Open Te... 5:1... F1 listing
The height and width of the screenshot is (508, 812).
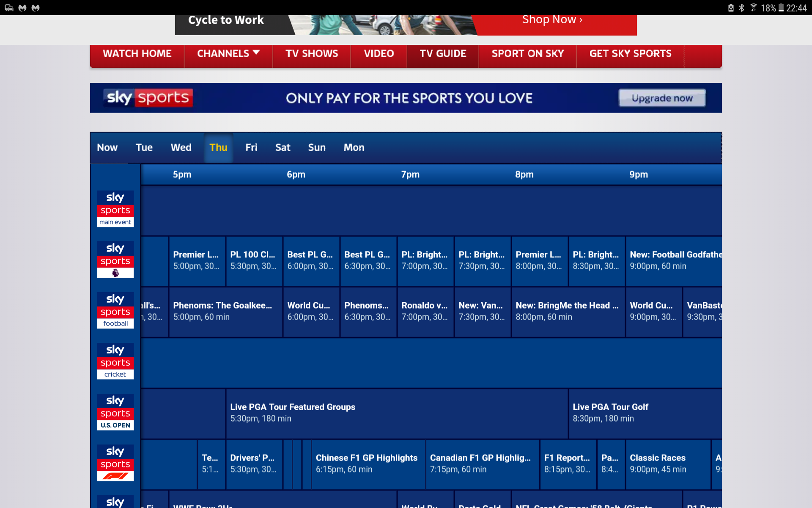211,464
